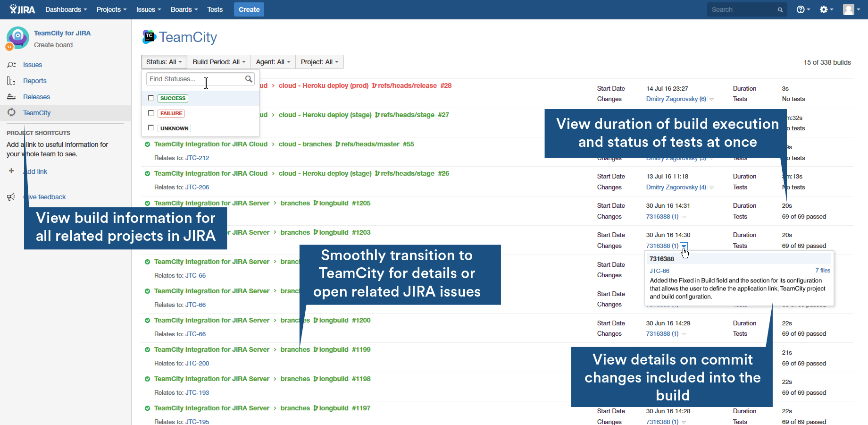This screenshot has width=868, height=425.
Task: Open cloud - Heroku deploy (prod) link
Action: click(x=324, y=85)
